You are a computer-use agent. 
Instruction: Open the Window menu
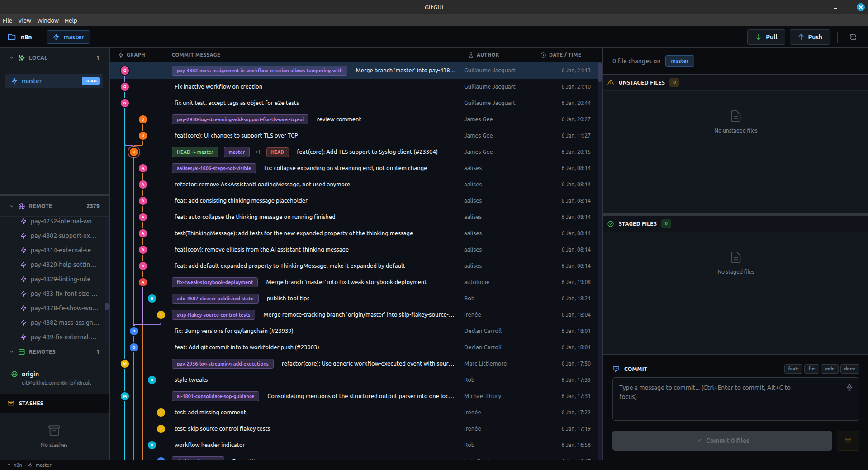[x=47, y=20]
